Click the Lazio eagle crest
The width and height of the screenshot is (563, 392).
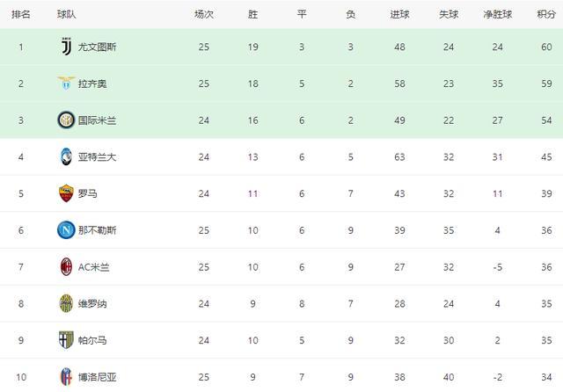[x=66, y=83]
